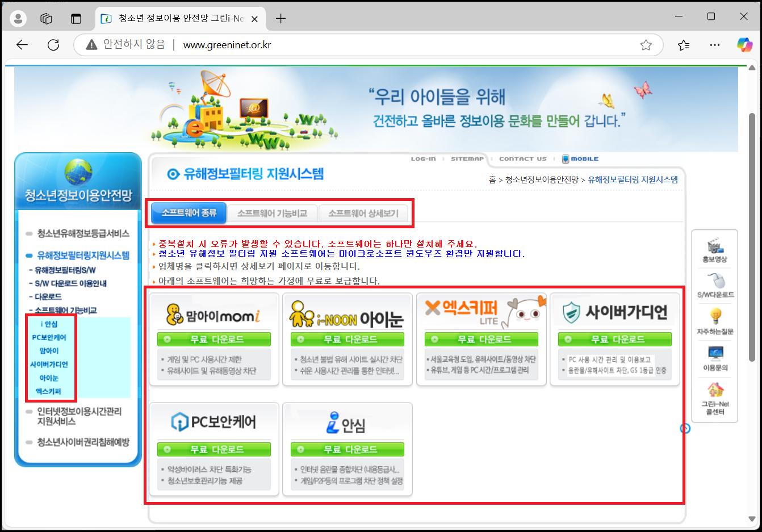Click the PC보안케어 logo
The height and width of the screenshot is (532, 762).
pyautogui.click(x=213, y=422)
